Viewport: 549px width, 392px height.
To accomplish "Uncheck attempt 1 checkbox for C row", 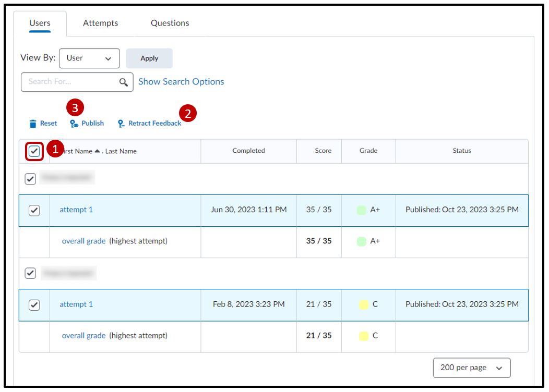I will (34, 305).
